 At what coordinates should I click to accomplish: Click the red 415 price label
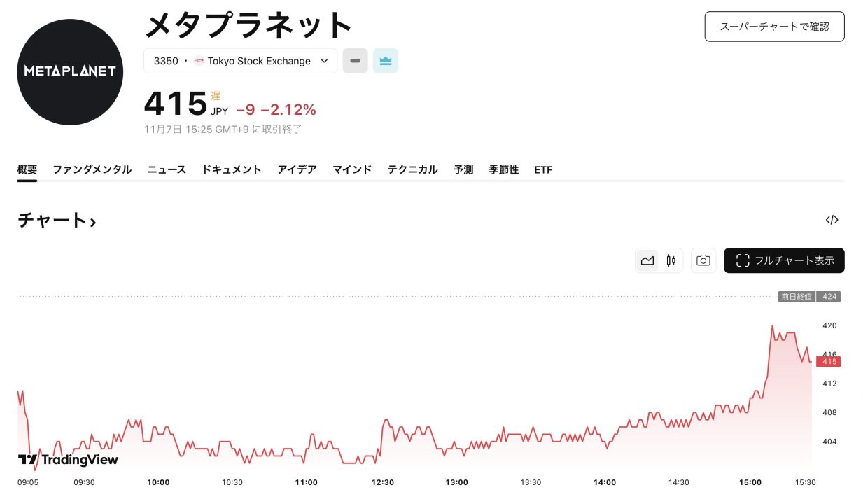point(829,362)
